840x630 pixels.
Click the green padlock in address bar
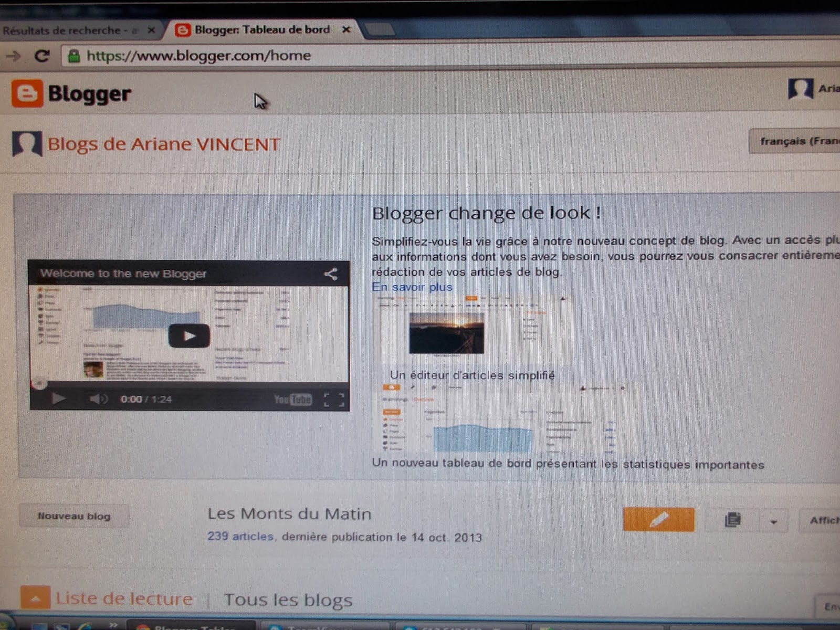pos(74,56)
